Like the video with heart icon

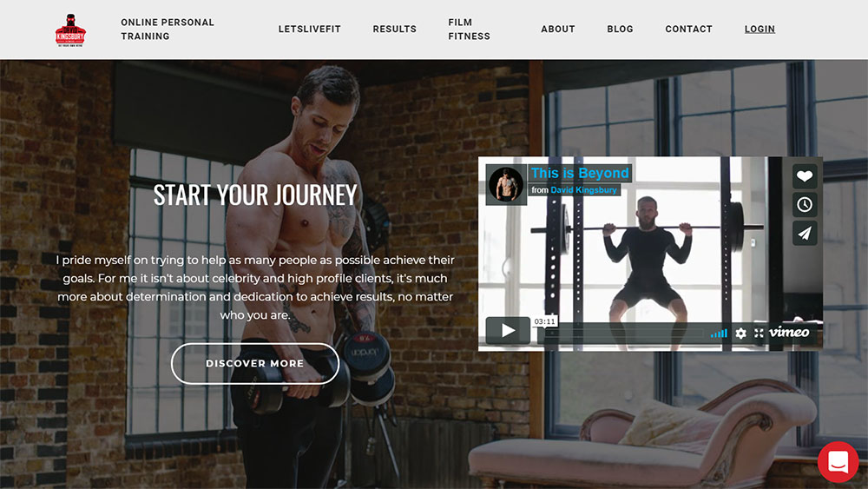pyautogui.click(x=805, y=176)
